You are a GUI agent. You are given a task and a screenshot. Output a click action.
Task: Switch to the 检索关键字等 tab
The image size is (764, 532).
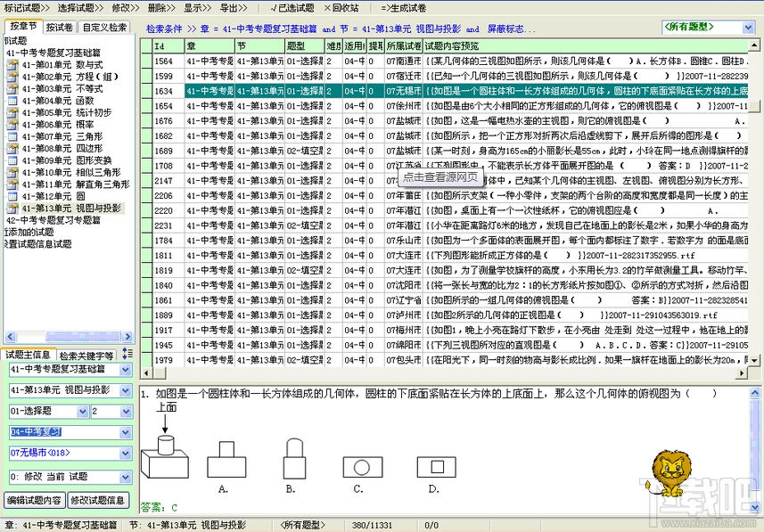pos(86,356)
